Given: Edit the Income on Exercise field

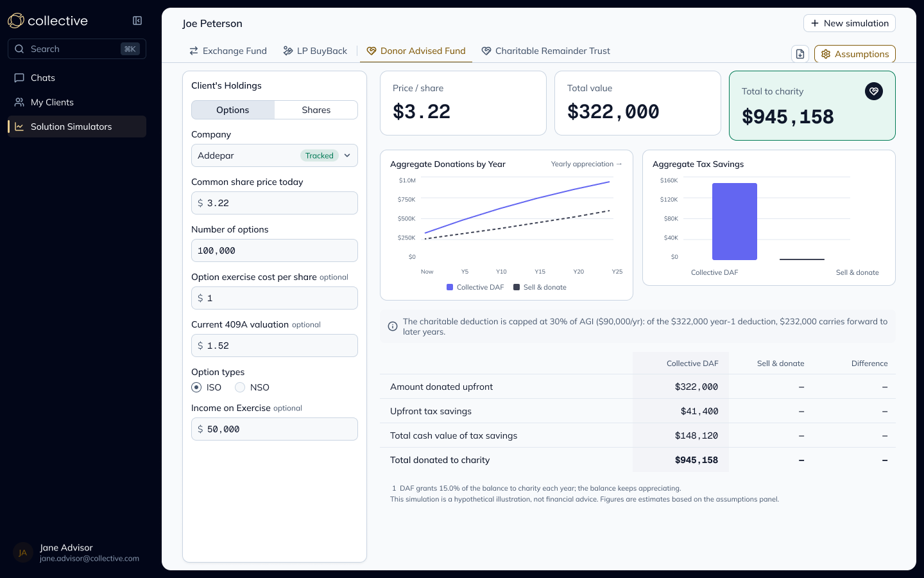Looking at the screenshot, I should [x=275, y=429].
